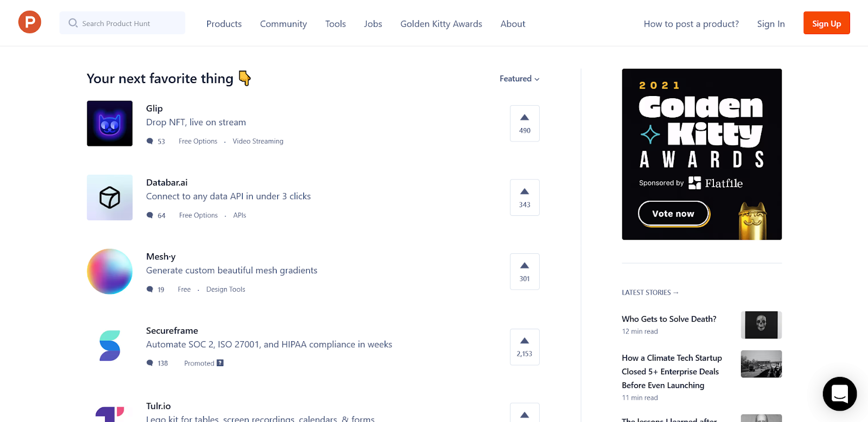868x422 pixels.
Task: Click the golden kitty trophy image
Action: pyautogui.click(x=752, y=221)
